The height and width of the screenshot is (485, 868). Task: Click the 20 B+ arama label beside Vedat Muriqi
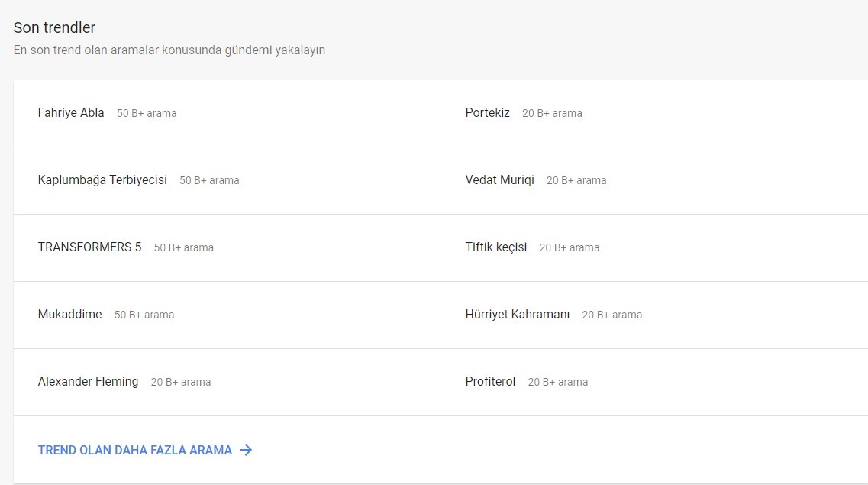(x=576, y=180)
